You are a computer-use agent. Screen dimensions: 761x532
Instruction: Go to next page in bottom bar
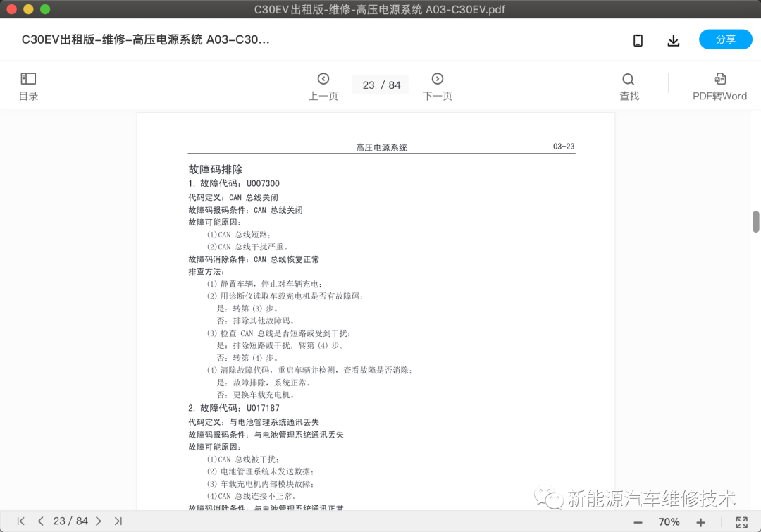tap(98, 521)
